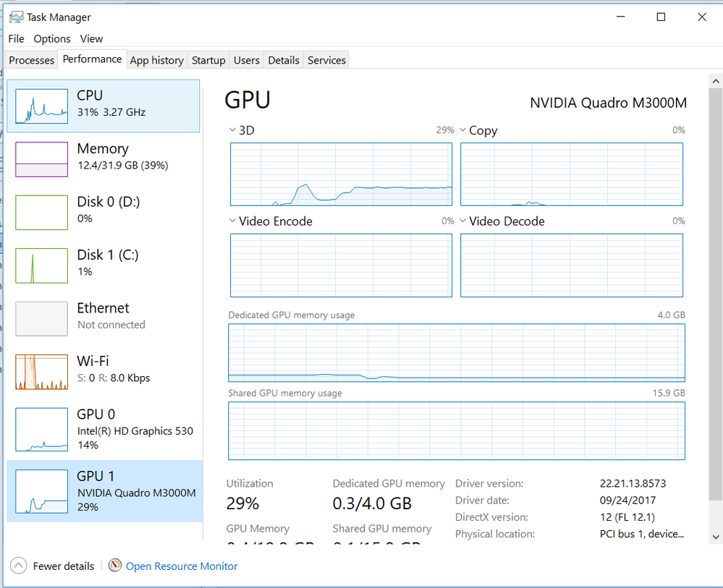Image resolution: width=723 pixels, height=588 pixels.
Task: Click the Dedicated GPU memory usage graph
Action: tap(457, 353)
